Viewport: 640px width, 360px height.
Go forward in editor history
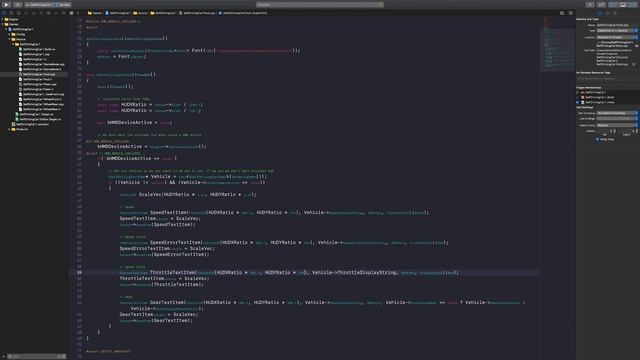click(83, 13)
